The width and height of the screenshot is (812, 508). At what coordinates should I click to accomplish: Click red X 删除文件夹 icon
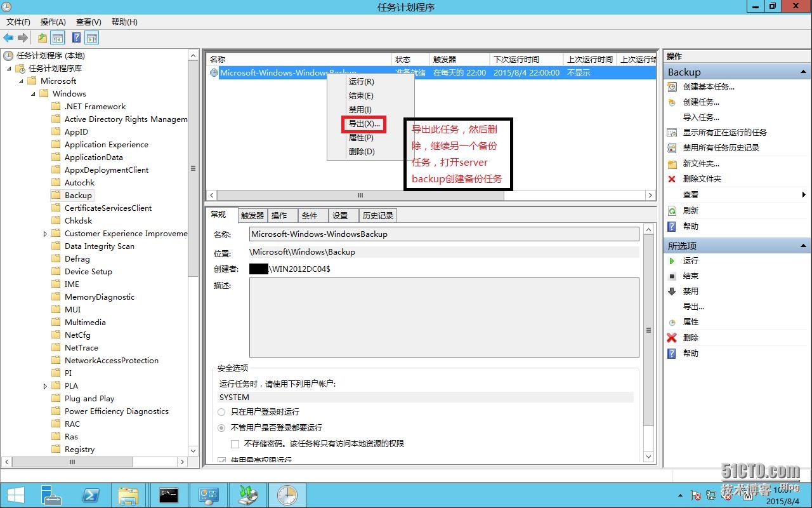(672, 179)
